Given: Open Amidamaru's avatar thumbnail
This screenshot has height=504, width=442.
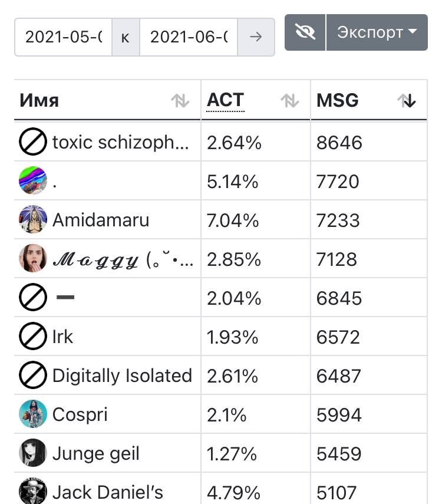Looking at the screenshot, I should pyautogui.click(x=33, y=219).
